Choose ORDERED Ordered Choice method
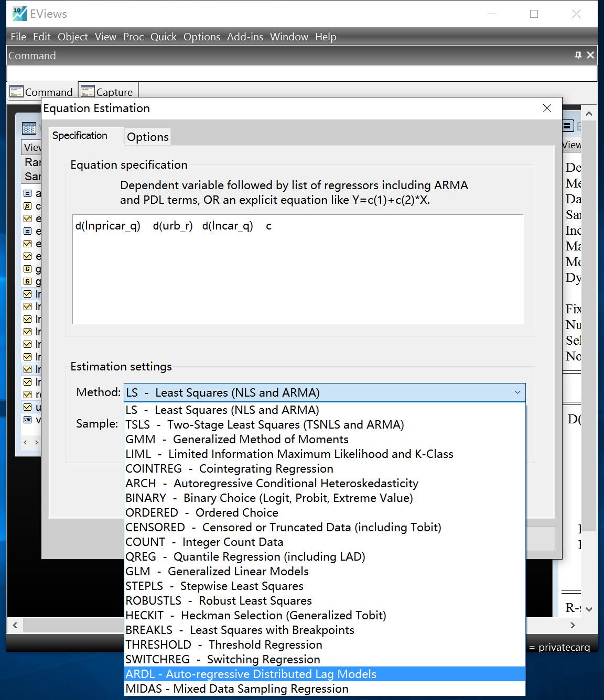 (325, 512)
